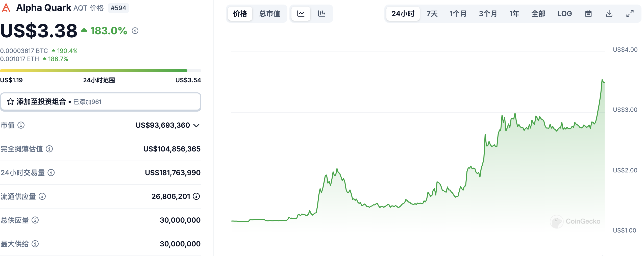
Task: Expand the chart to fullscreen
Action: (x=630, y=14)
